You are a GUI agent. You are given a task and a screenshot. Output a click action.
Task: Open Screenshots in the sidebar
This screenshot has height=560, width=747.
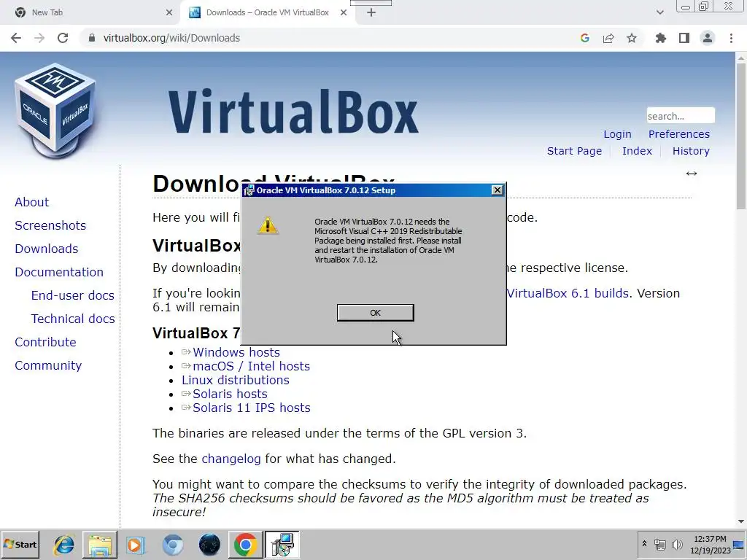coord(50,225)
